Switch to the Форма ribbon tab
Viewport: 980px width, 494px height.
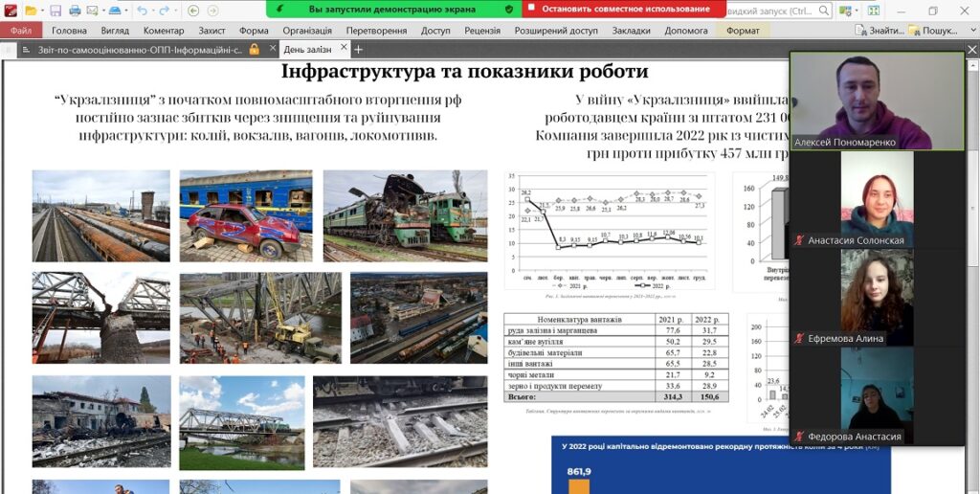(254, 30)
